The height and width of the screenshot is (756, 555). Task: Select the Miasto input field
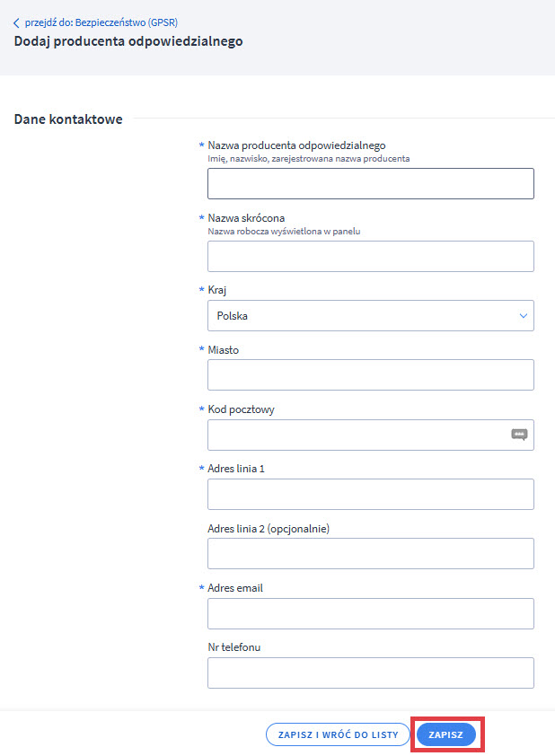pos(371,374)
